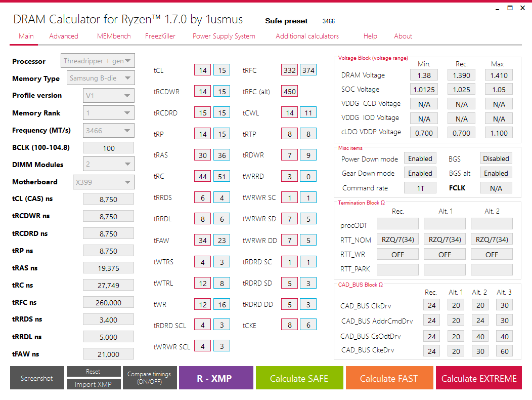Click CAD_BUS CsOdtDrv Alt. 2 value 40
Viewport: 532px width, 400px height.
click(x=480, y=336)
